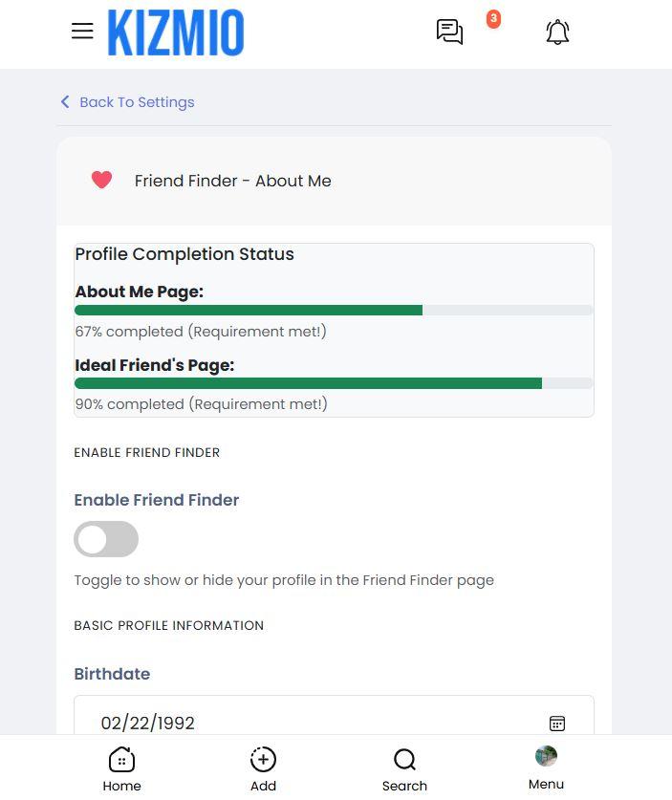Click the red 3 notification badge
The height and width of the screenshot is (800, 672).
point(493,19)
